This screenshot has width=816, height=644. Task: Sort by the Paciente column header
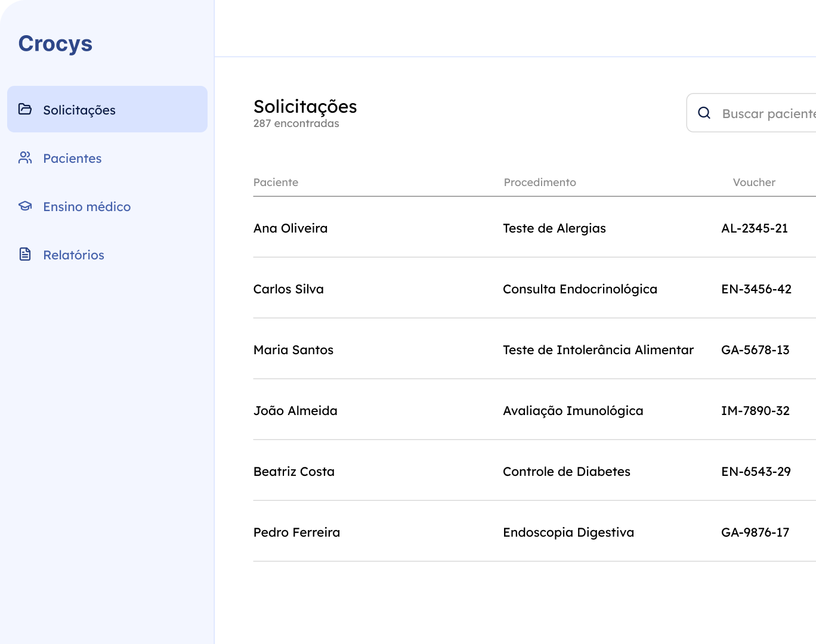[276, 182]
